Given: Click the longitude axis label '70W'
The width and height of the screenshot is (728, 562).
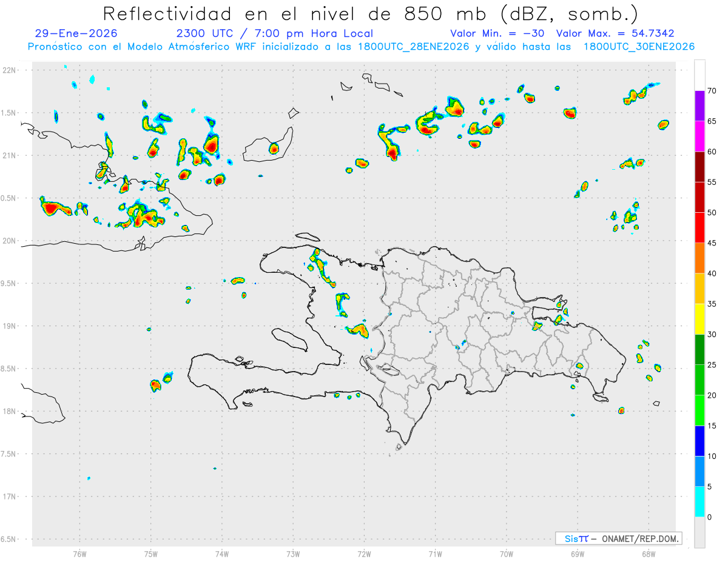Looking at the screenshot, I should coord(507,554).
